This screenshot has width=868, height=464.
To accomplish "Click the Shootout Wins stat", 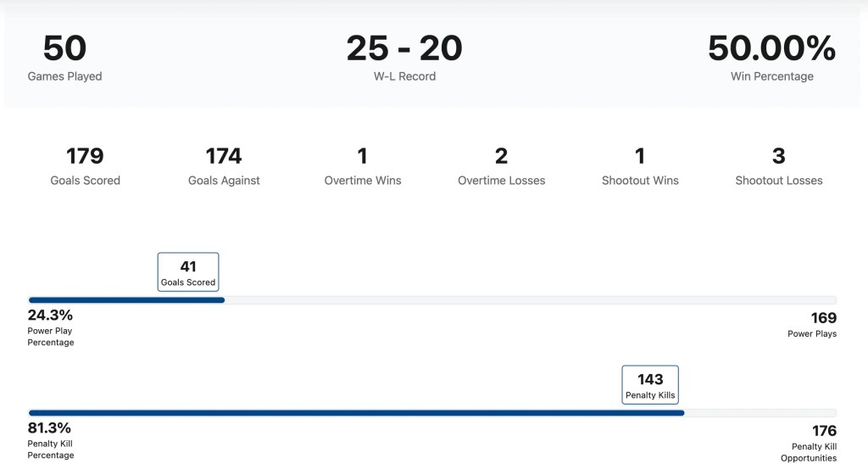I will [x=640, y=165].
